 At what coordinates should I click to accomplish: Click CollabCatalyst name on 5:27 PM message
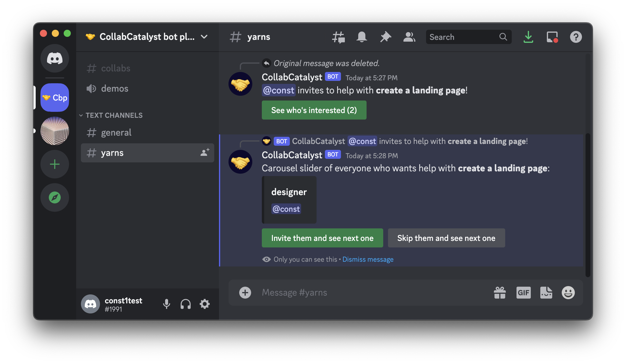coord(292,77)
